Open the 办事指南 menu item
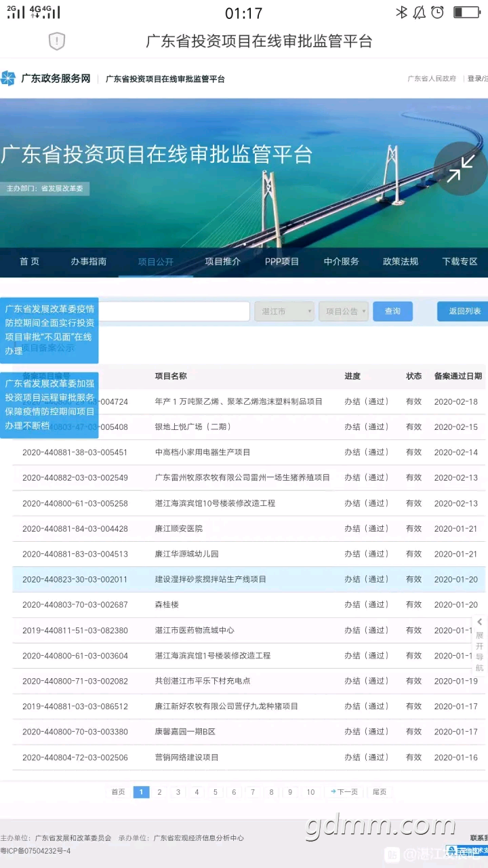 (x=89, y=262)
